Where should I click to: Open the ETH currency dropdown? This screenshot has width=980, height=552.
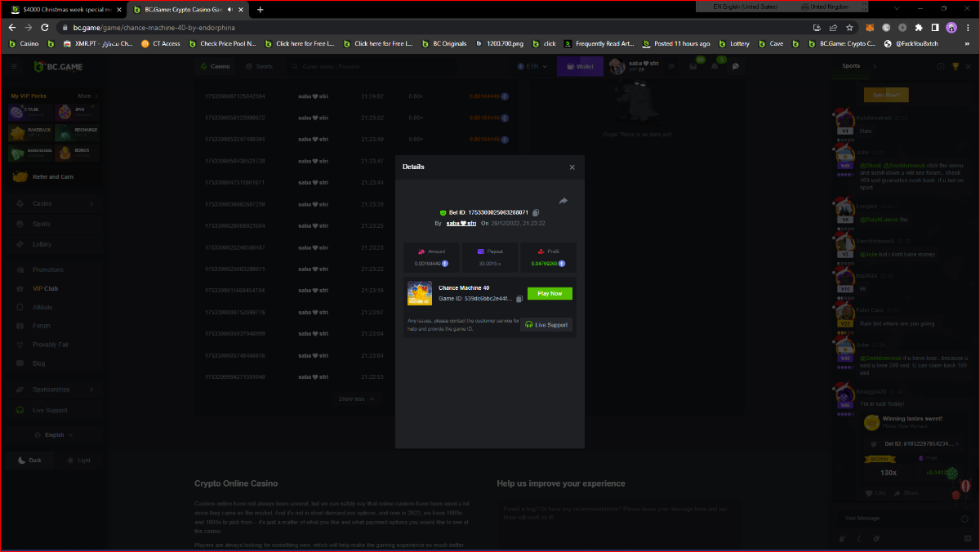(532, 66)
